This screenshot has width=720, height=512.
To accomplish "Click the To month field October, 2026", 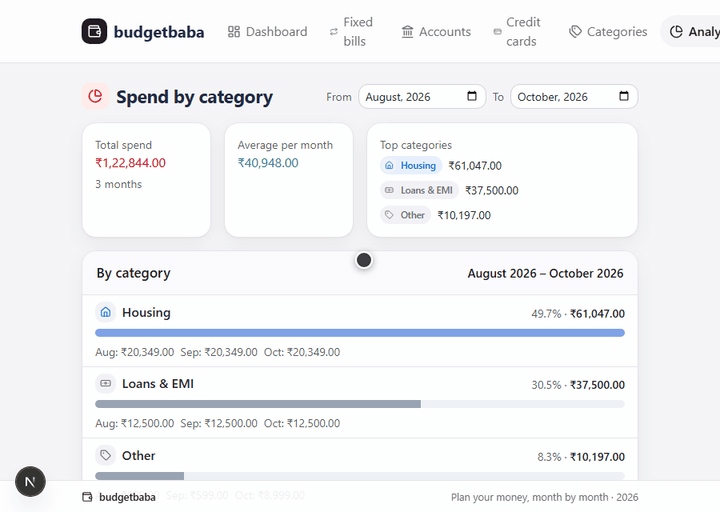I will coord(574,96).
